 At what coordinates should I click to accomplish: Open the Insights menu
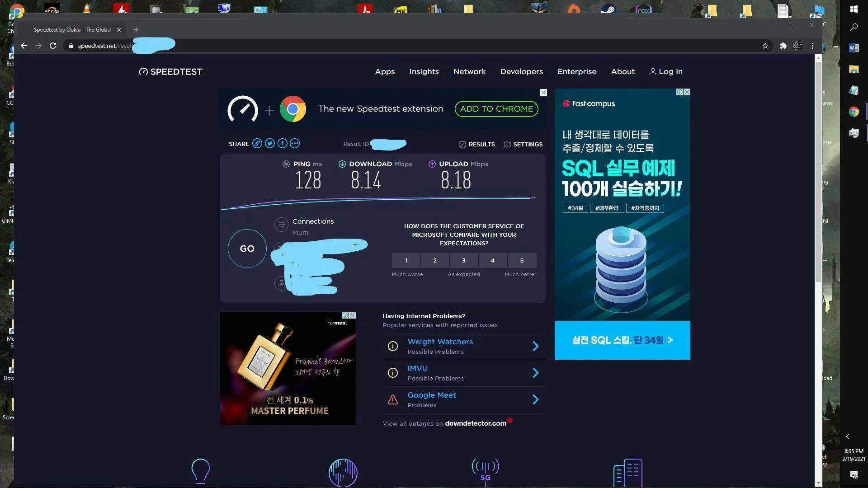(x=424, y=71)
